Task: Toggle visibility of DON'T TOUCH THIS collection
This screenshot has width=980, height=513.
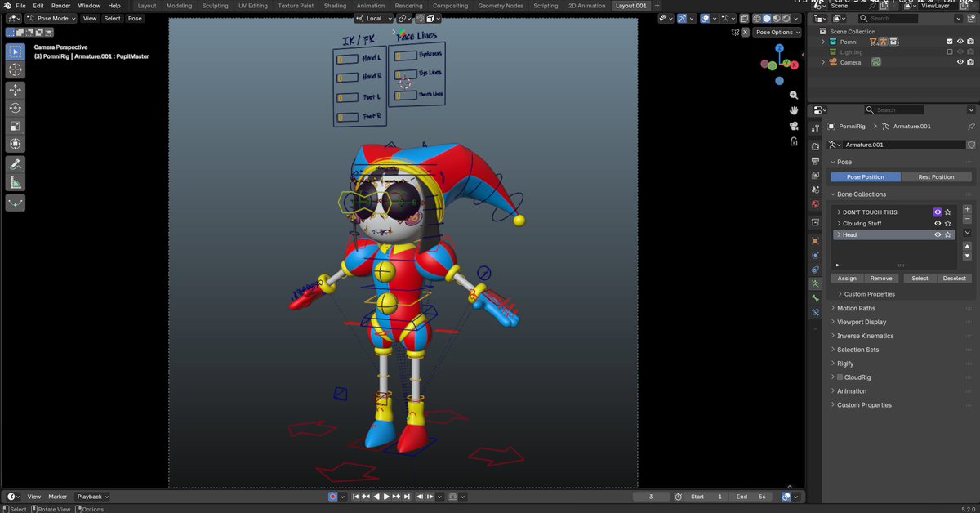Action: pos(938,212)
